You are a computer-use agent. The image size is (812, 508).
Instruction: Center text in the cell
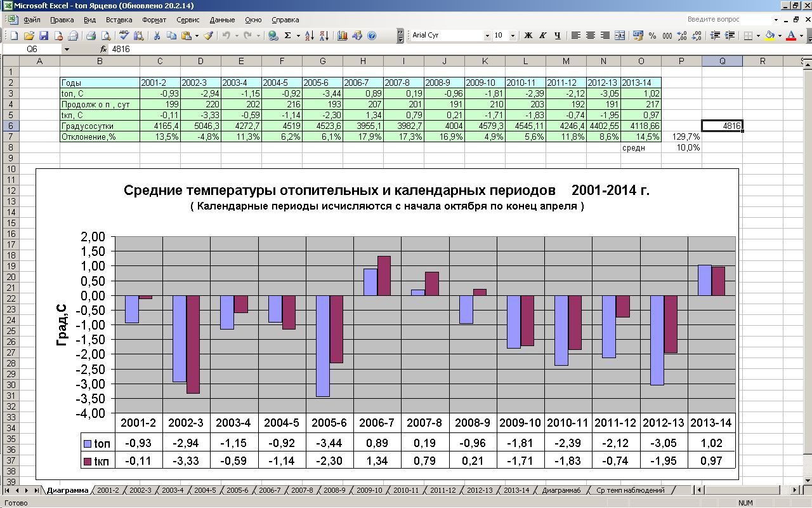(591, 36)
